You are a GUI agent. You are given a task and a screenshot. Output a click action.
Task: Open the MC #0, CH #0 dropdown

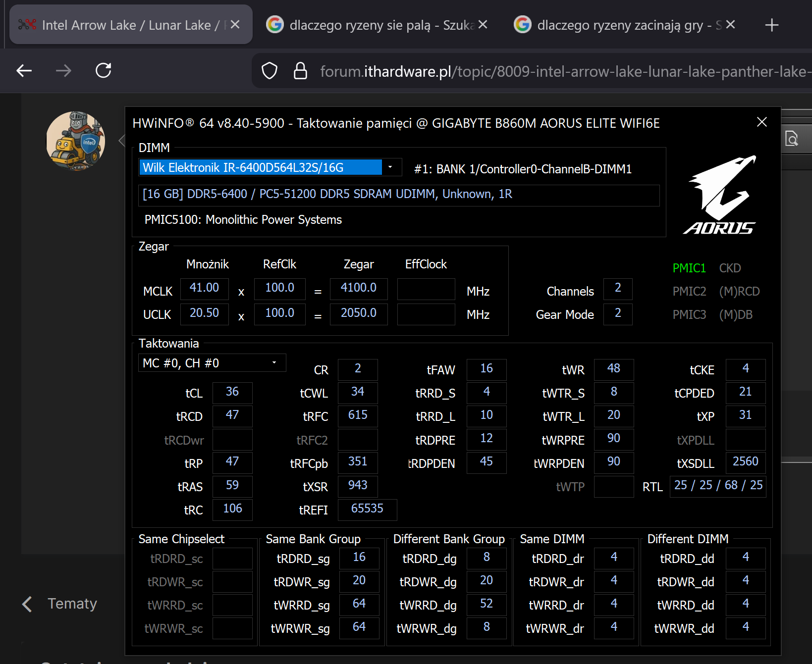pos(274,363)
